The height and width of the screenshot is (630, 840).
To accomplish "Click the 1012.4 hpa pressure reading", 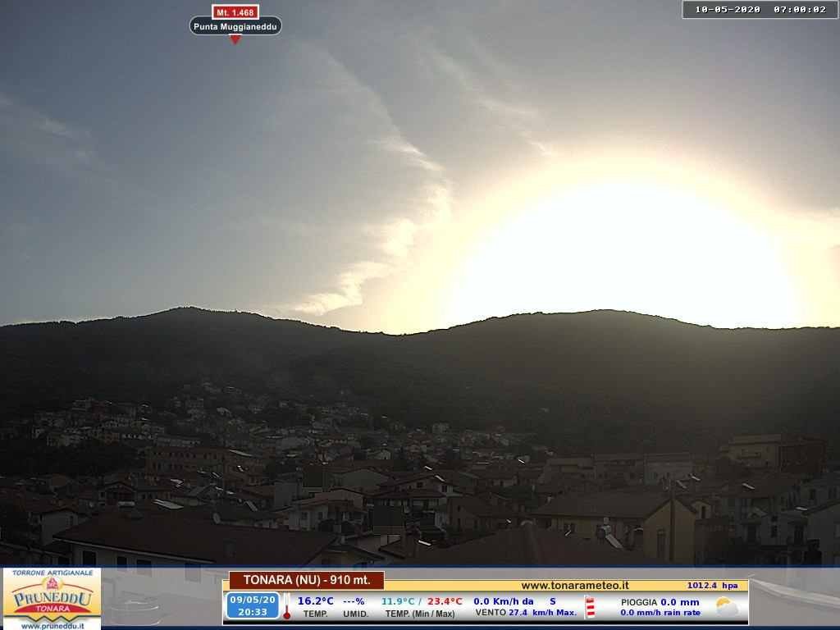I will 713,586.
